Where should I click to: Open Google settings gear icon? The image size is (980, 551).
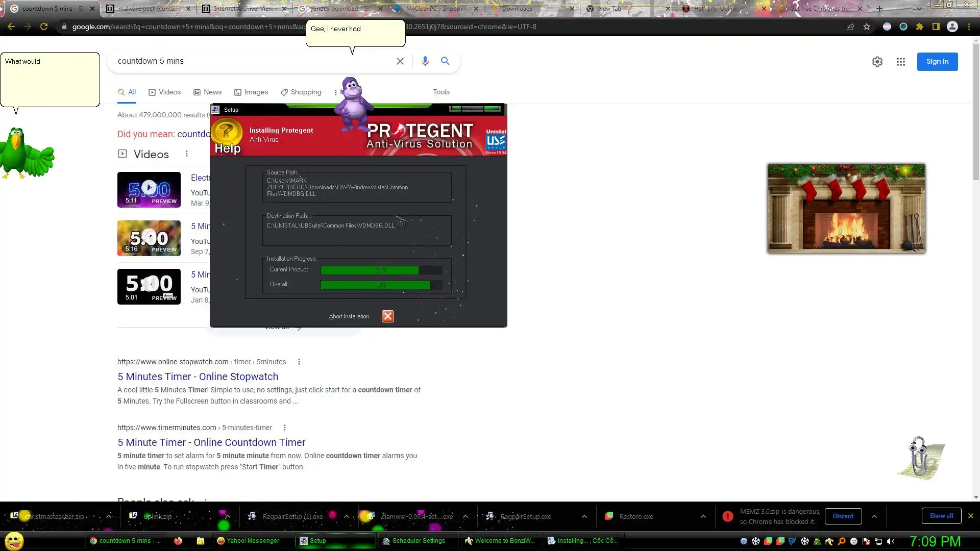(x=877, y=62)
